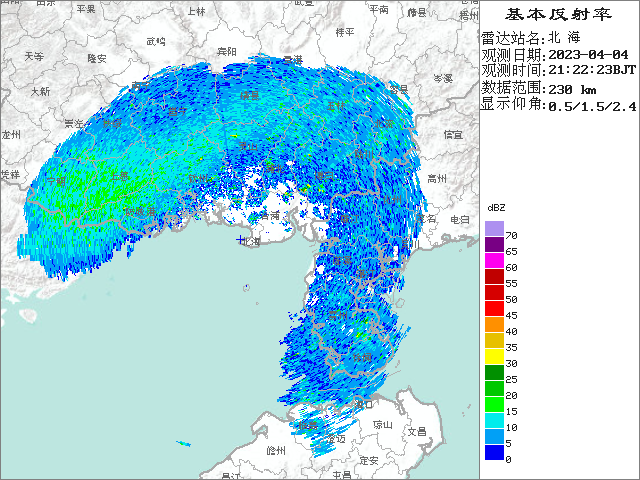640x480 pixels.
Task: Click the blue cross radar station marker
Action: click(x=240, y=240)
